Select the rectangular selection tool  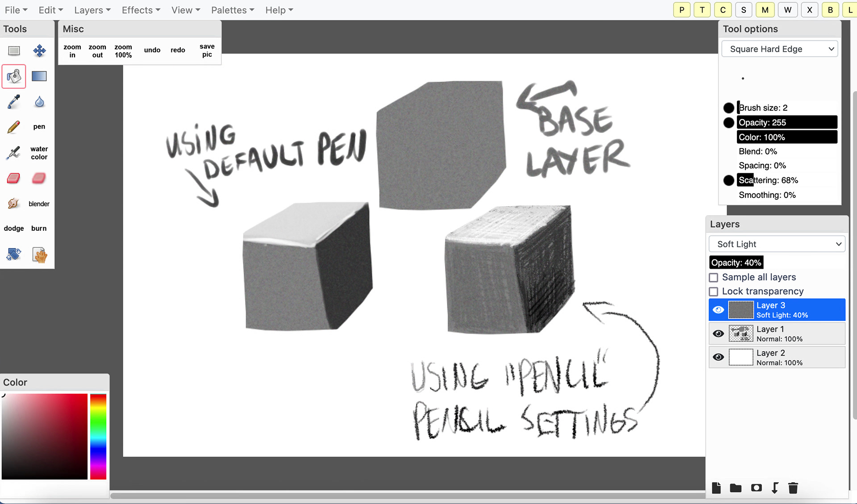point(14,50)
